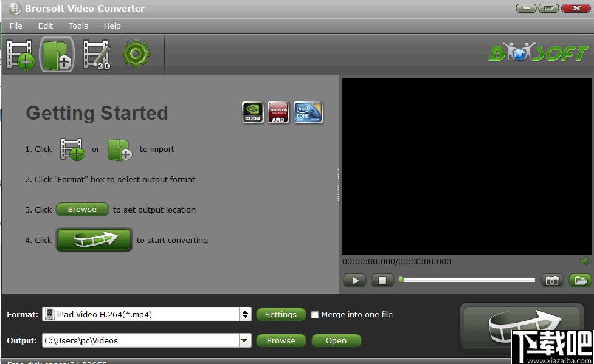
Task: Click the AMD Radeon badge
Action: (278, 112)
